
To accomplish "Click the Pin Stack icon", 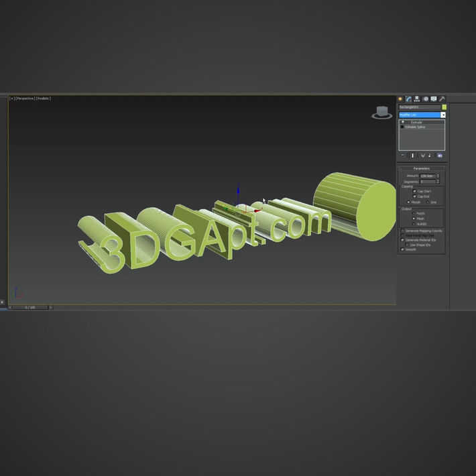I will pos(403,156).
